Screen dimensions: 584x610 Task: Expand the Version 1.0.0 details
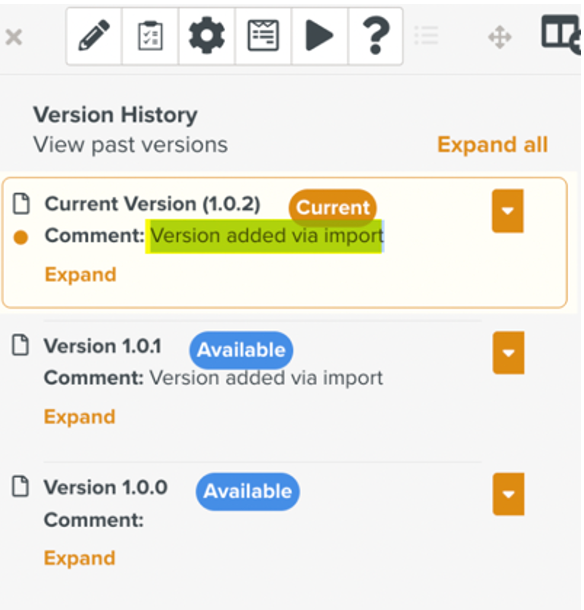tap(80, 558)
